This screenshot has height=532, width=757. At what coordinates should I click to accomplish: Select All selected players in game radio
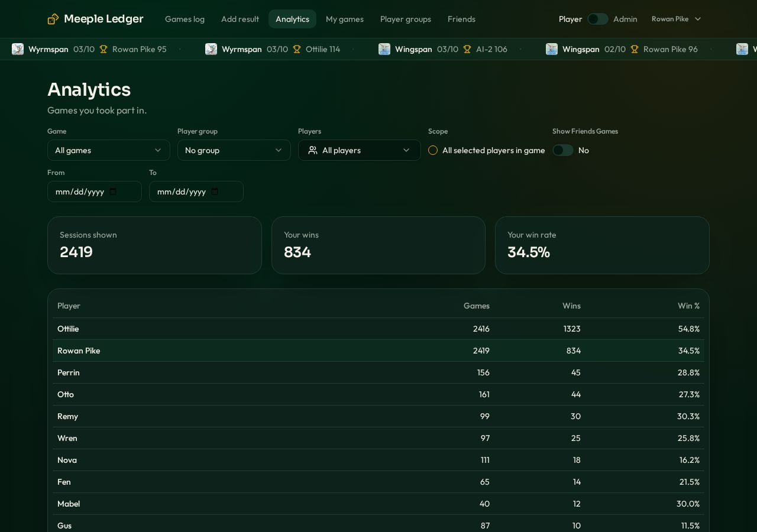click(x=433, y=150)
